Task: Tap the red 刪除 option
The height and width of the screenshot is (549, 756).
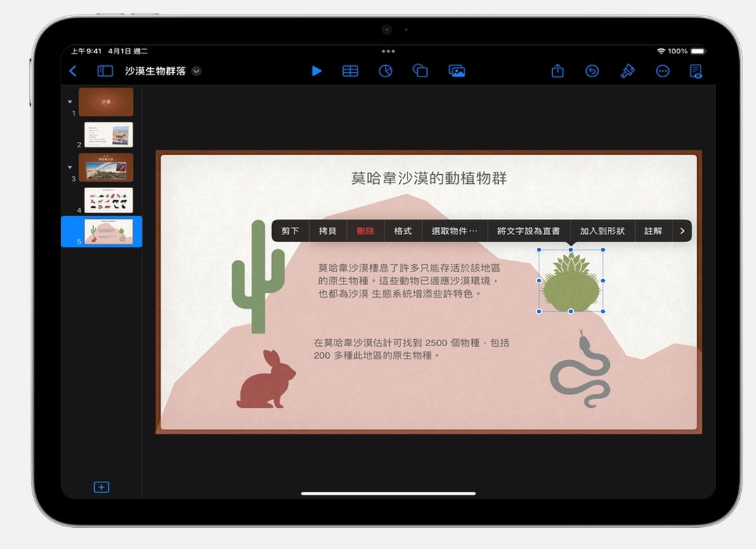Action: 365,231
